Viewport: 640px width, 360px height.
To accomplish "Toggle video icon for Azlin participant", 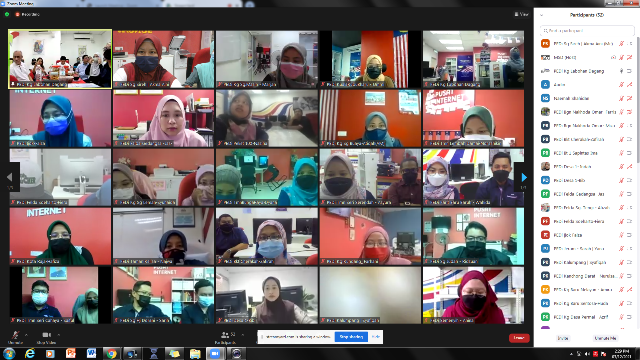I will click(x=629, y=84).
